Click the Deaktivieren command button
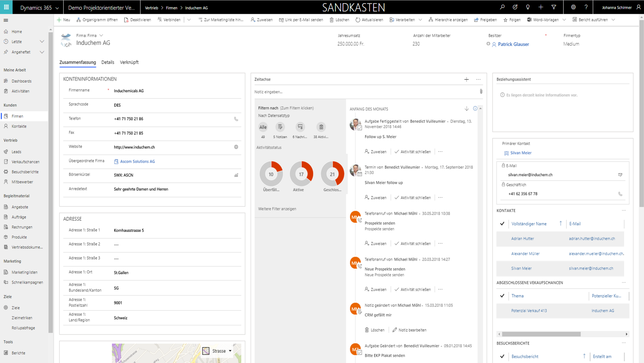This screenshot has height=363, width=644. click(x=137, y=20)
